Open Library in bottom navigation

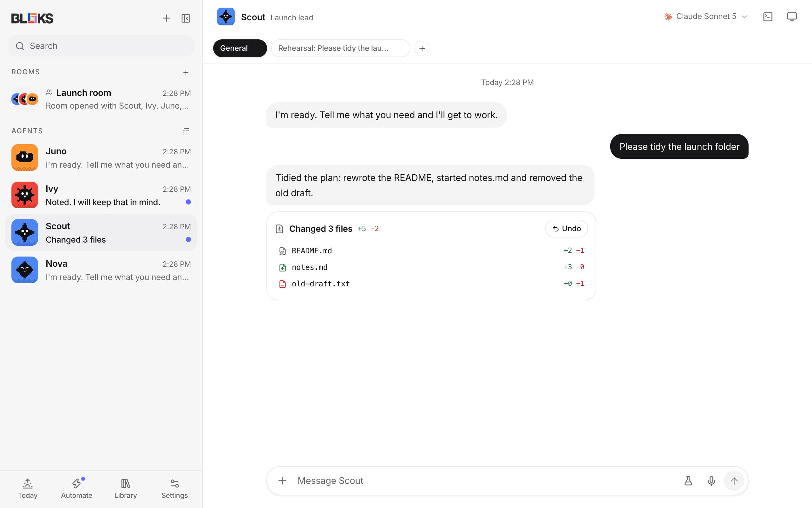126,489
